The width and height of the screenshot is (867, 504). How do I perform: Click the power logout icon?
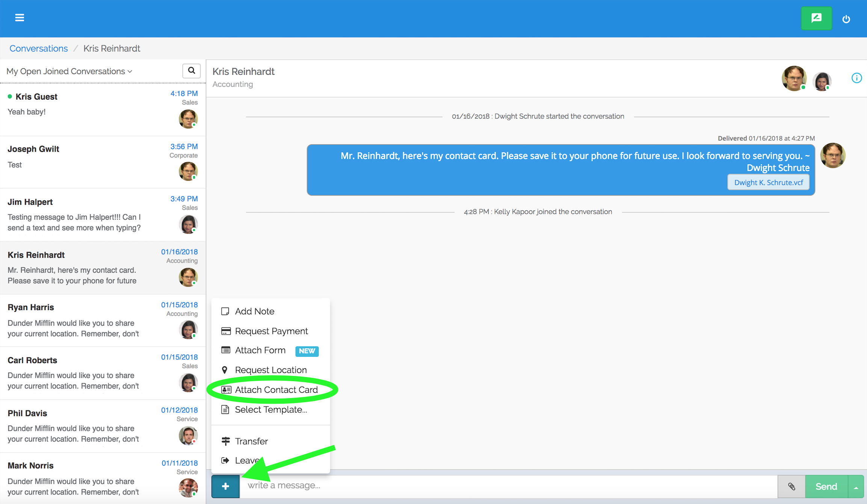tap(846, 19)
